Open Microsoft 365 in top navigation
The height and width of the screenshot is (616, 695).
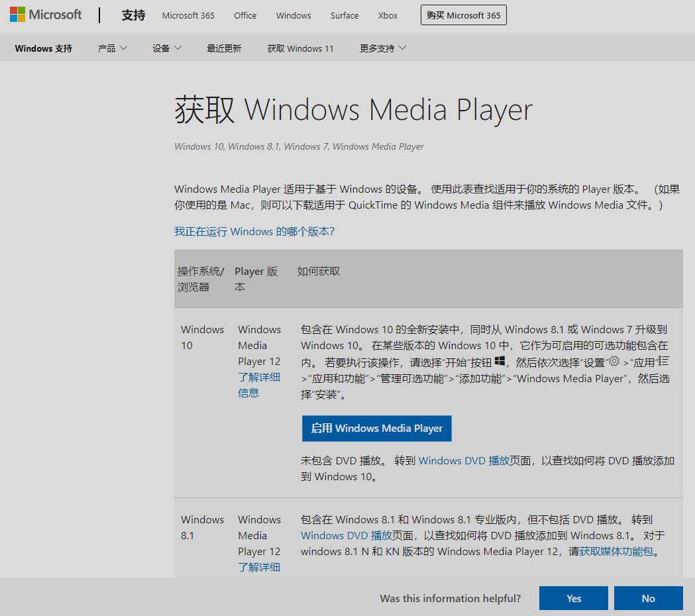[188, 15]
